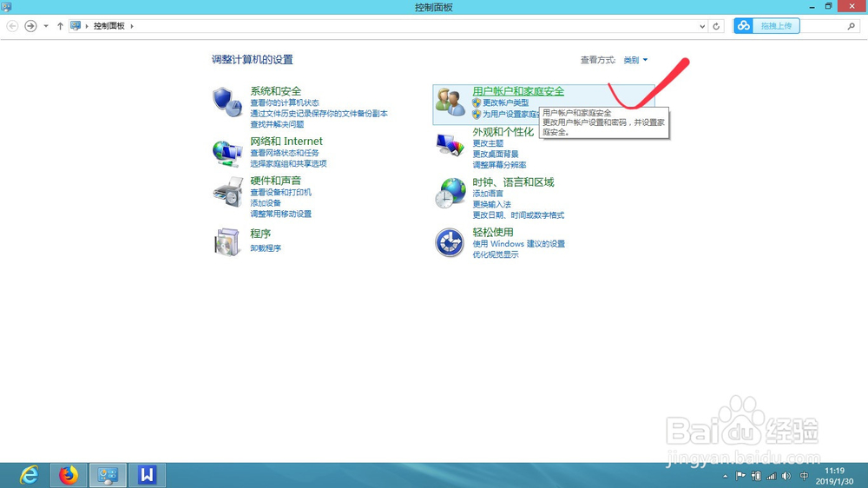Click the search magnifier icon
This screenshot has width=868, height=488.
point(851,26)
